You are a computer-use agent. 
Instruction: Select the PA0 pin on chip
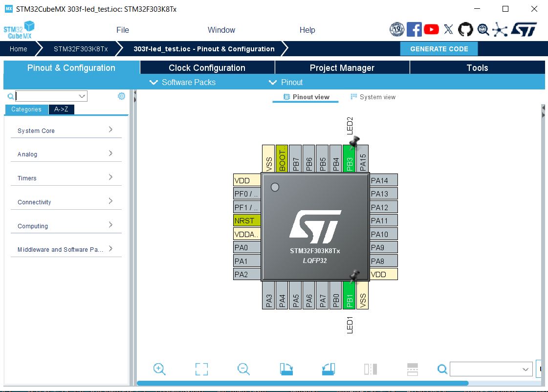tap(247, 247)
